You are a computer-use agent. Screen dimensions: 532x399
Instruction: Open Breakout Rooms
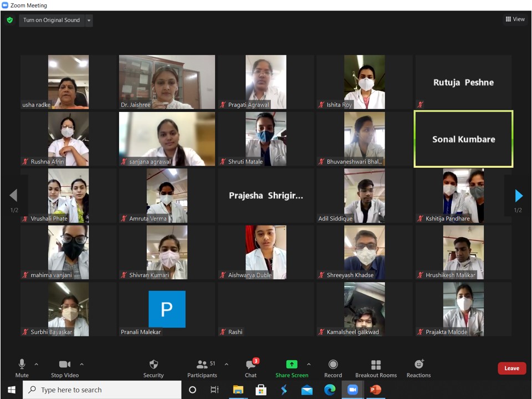tap(376, 364)
